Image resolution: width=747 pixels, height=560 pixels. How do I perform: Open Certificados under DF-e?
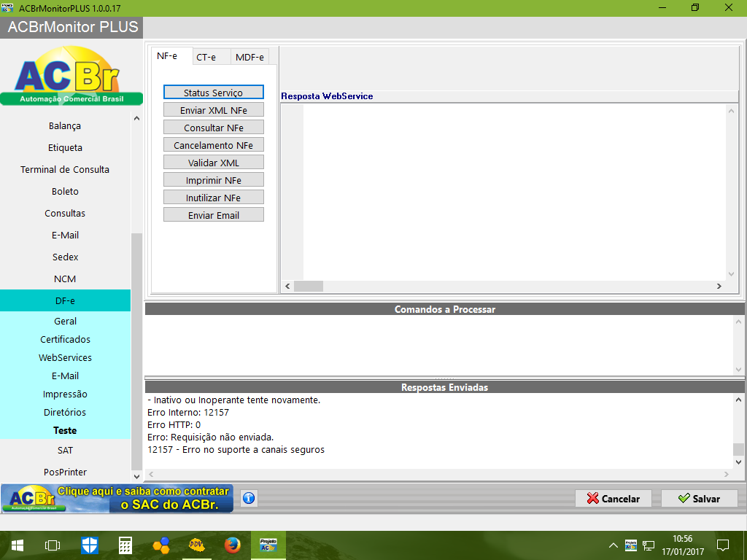coord(65,340)
